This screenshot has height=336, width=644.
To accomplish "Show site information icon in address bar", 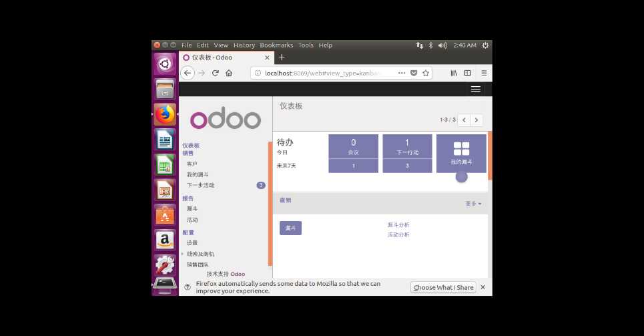I will coord(258,73).
